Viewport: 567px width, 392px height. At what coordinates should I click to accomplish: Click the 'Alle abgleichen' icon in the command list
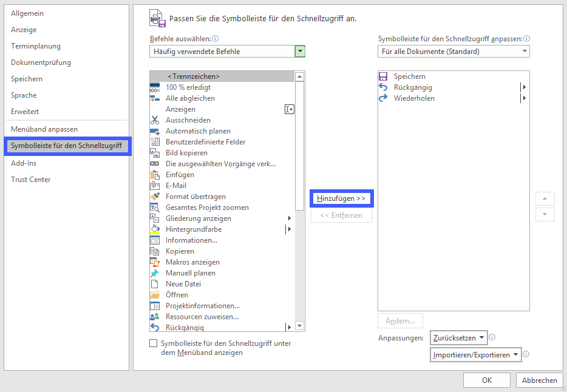click(155, 98)
